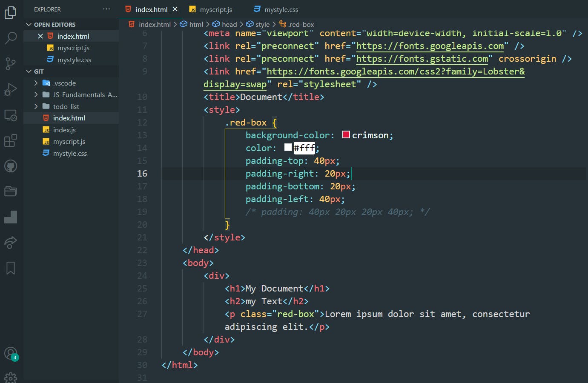Open the Explorer view in activity bar
This screenshot has width=588, height=383.
point(10,13)
